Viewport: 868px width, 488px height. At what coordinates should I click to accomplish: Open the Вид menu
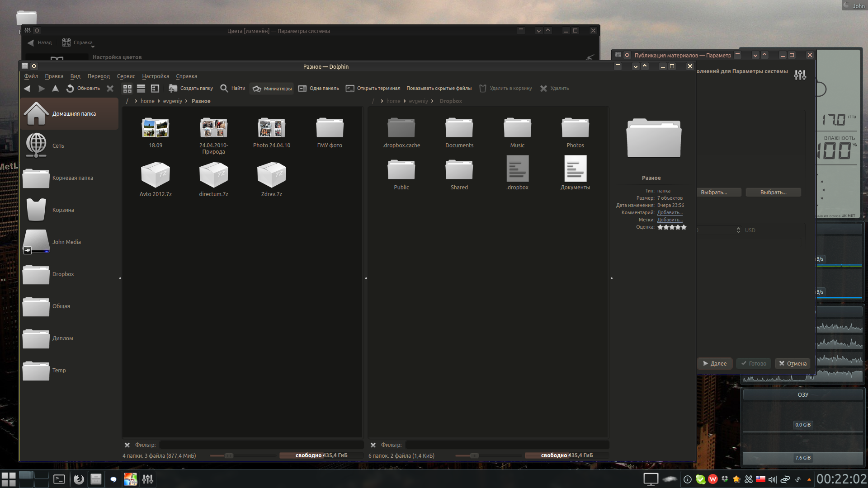(x=75, y=76)
